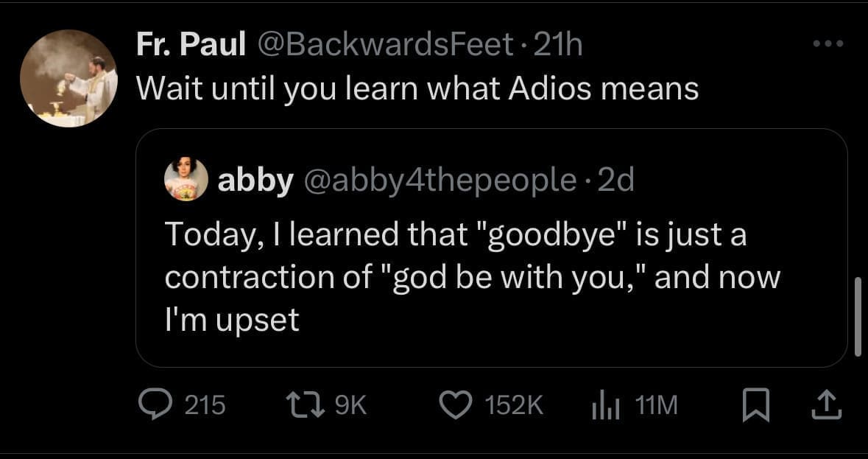Image resolution: width=868 pixels, height=459 pixels.
Task: Click the abby display name
Action: tap(255, 180)
